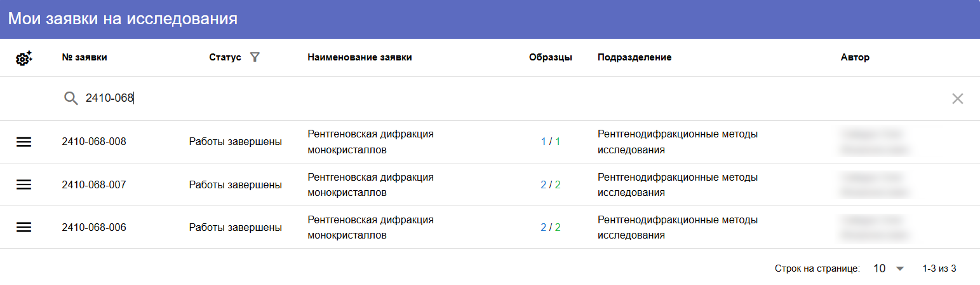980x285 pixels.
Task: Open request number 2410-068-008
Action: [x=94, y=142]
